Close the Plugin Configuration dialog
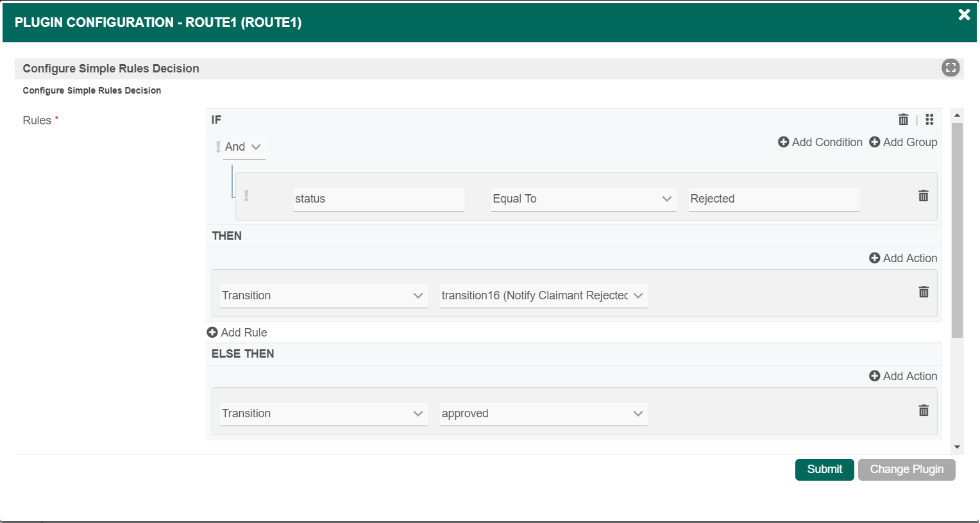This screenshot has height=523, width=980. (x=963, y=15)
